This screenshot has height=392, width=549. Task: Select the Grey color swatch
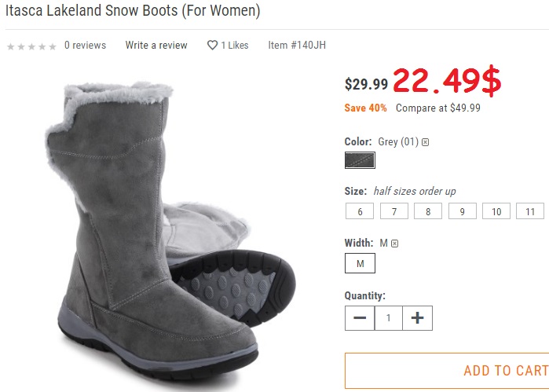(x=360, y=160)
